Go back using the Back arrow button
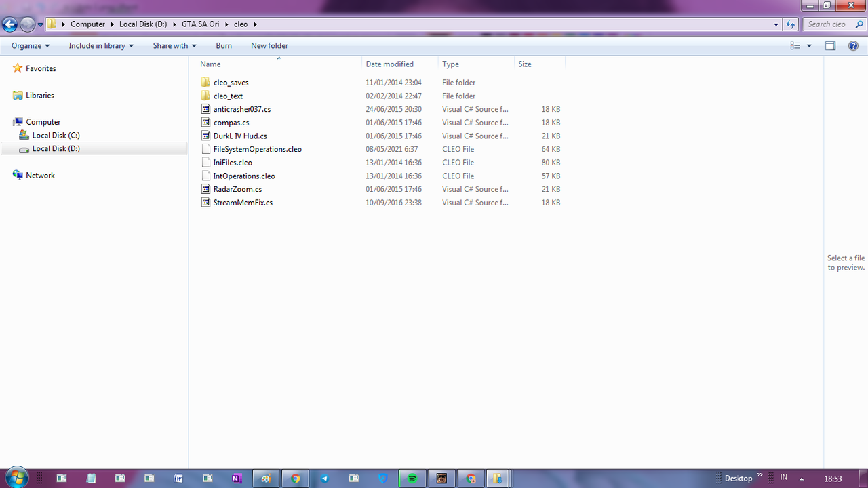This screenshot has height=488, width=868. tap(9, 24)
